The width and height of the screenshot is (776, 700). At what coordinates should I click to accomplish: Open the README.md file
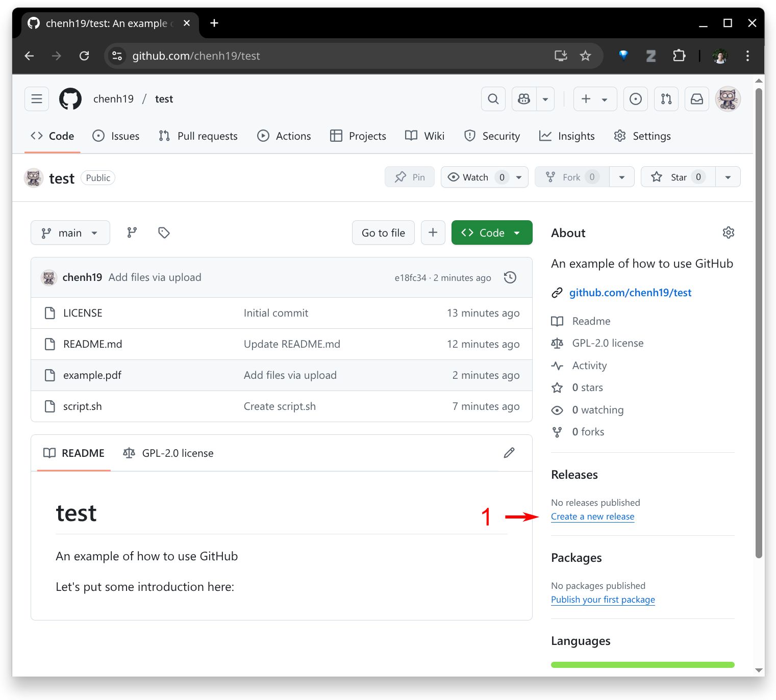92,344
